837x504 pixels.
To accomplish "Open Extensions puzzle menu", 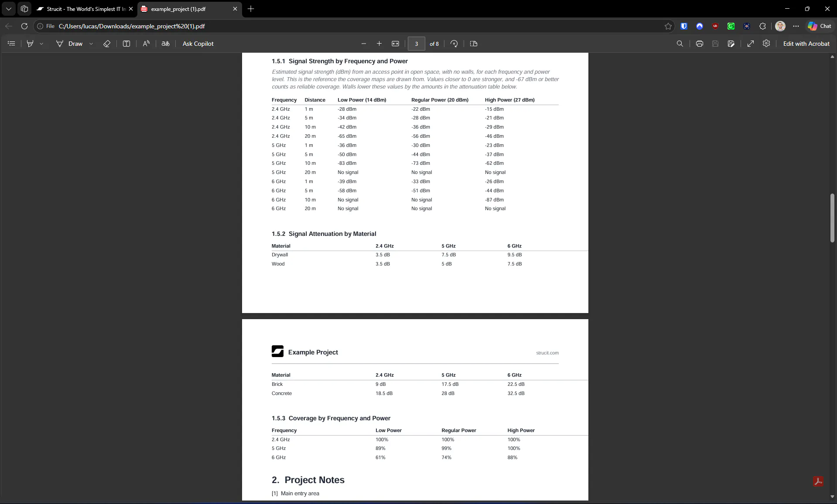I will click(x=762, y=26).
